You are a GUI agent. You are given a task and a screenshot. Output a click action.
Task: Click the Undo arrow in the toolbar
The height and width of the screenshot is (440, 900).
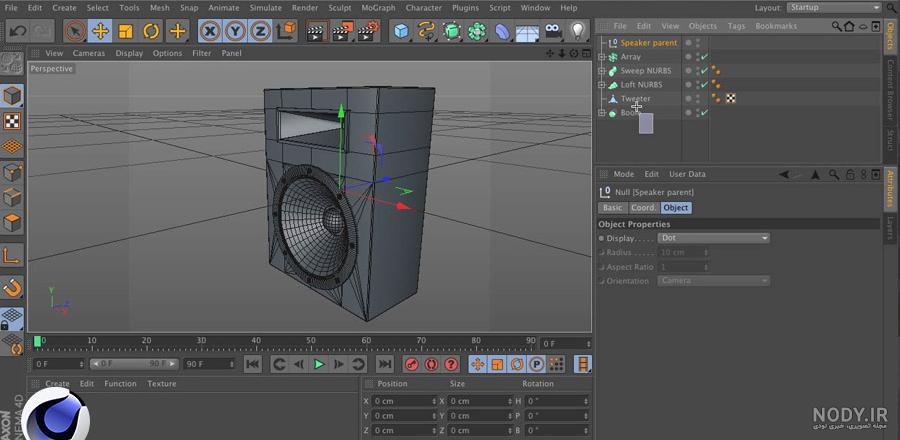tap(18, 31)
